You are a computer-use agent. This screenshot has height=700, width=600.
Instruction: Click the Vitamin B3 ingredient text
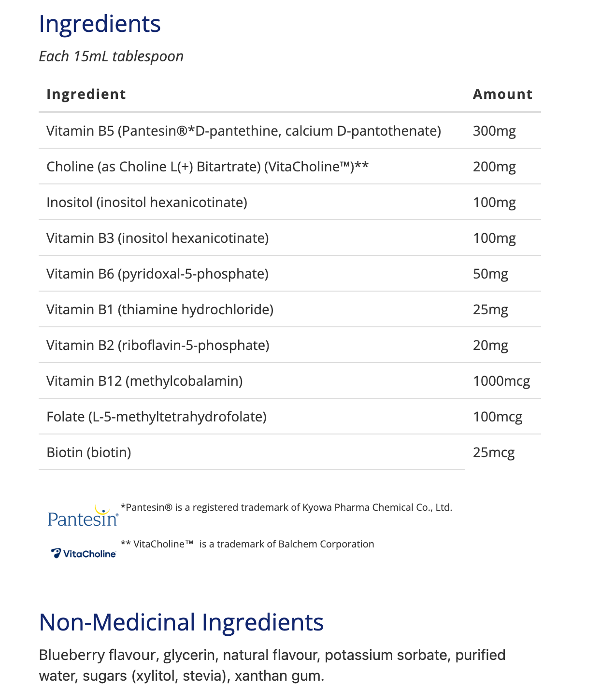tap(157, 238)
